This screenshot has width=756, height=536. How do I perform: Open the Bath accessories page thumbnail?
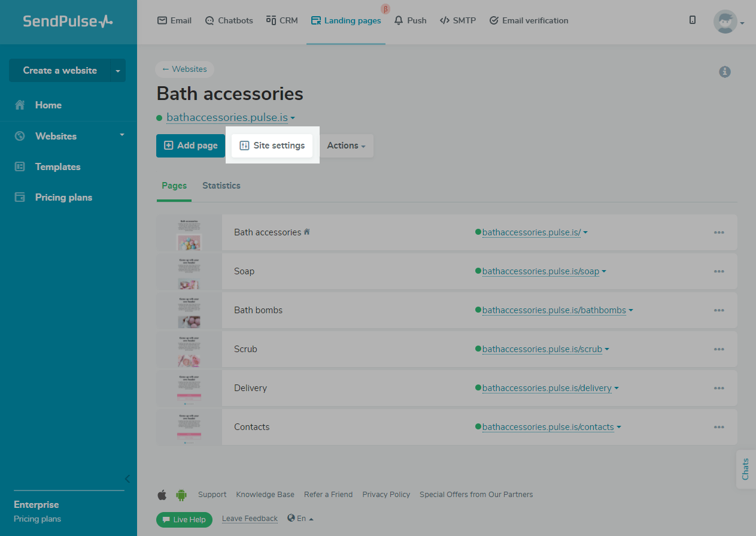click(x=189, y=232)
